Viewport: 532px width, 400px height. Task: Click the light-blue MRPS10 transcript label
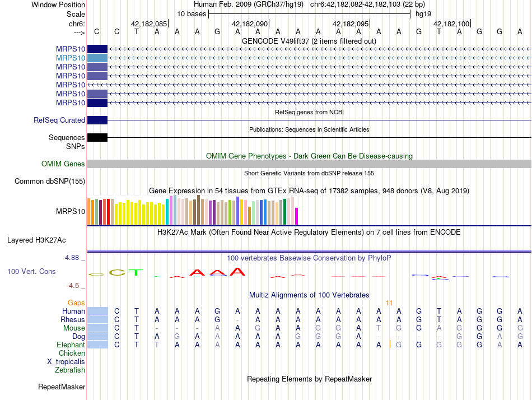(70, 58)
